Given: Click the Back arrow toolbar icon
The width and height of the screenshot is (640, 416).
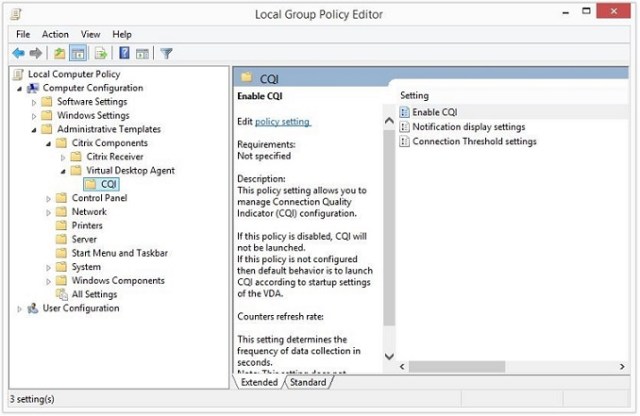Looking at the screenshot, I should click(x=18, y=53).
